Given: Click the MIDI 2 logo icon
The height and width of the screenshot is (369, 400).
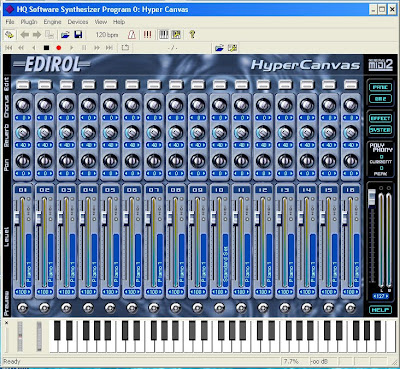Looking at the screenshot, I should 380,64.
